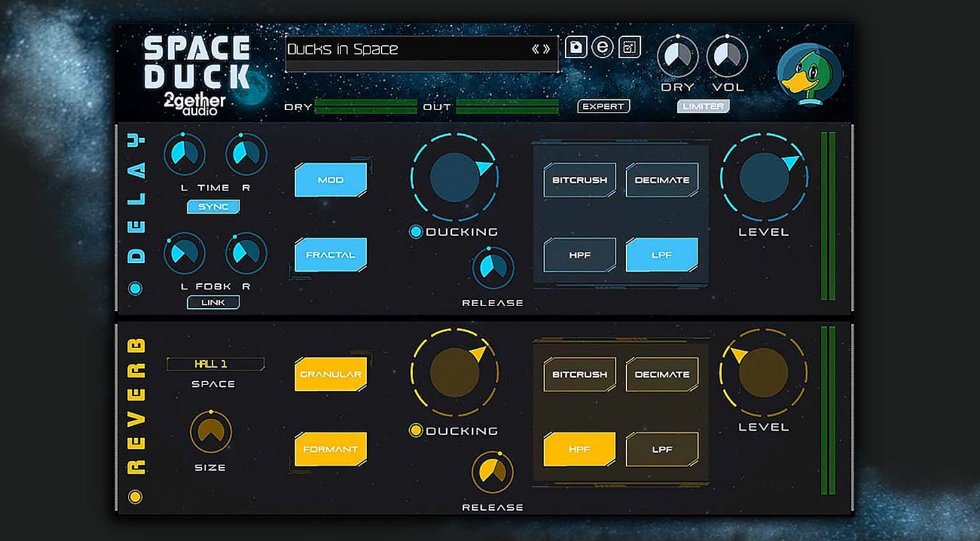The width and height of the screenshot is (980, 541).
Task: Click the circled 'e' icon
Action: 602,47
